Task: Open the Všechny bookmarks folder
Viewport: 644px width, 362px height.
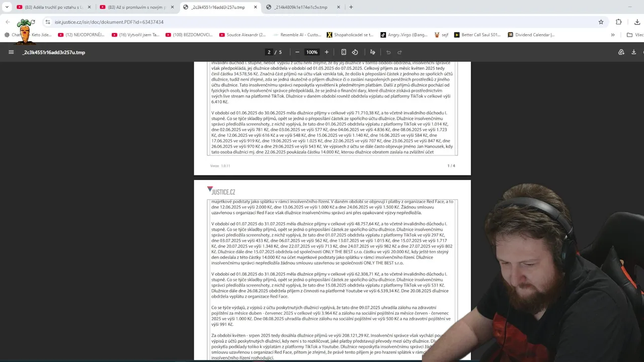Action: pyautogui.click(x=635, y=35)
